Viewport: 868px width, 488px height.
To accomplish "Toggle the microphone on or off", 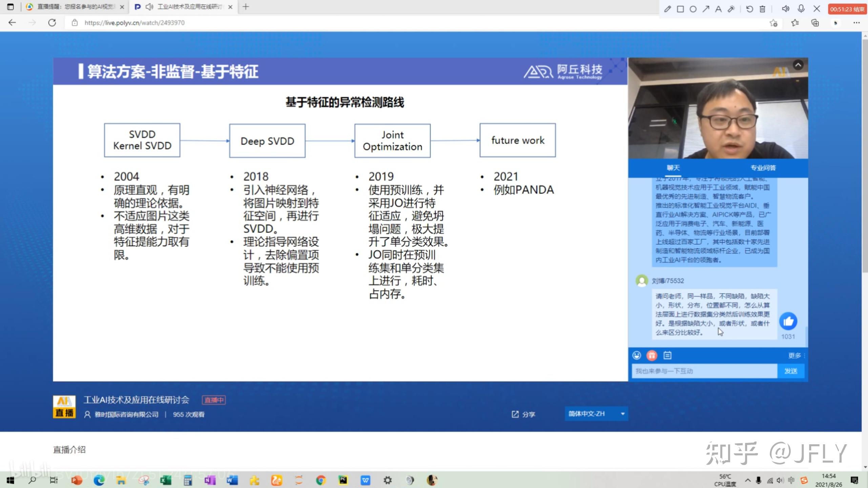I will [801, 9].
